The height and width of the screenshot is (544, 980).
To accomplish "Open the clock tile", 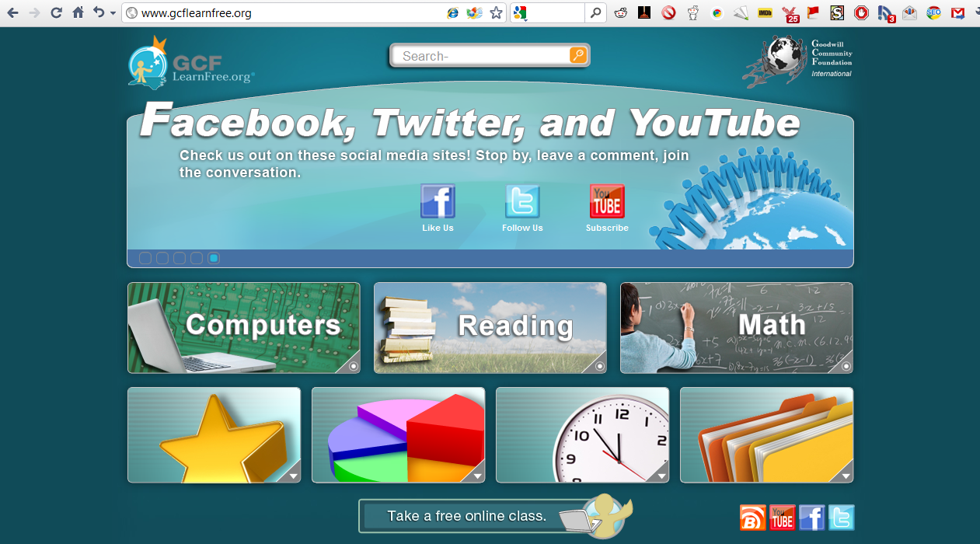I will 583,435.
